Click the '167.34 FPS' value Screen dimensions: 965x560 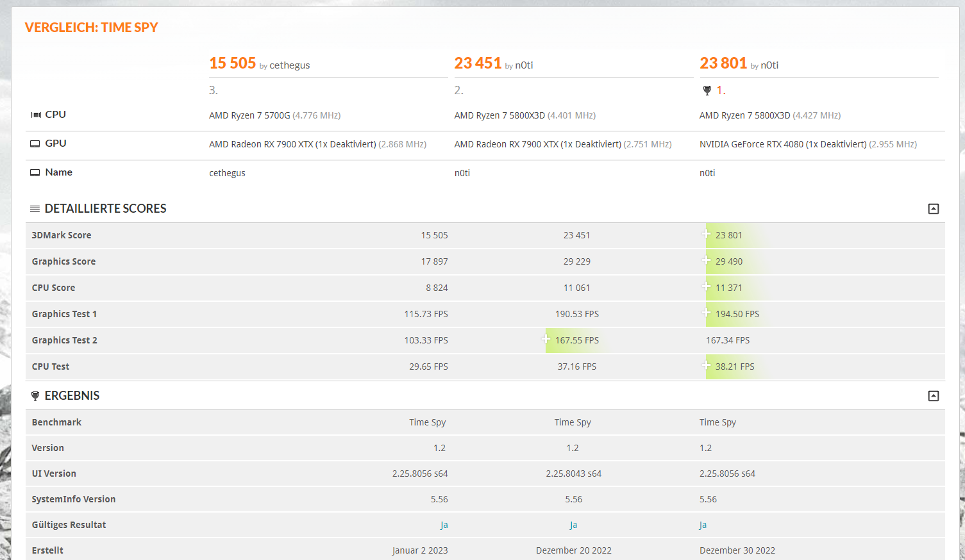728,340
